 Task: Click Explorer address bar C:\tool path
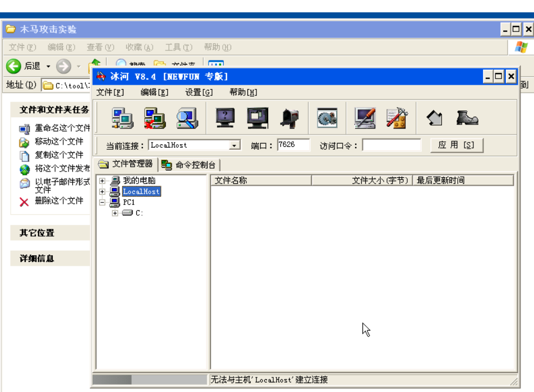pyautogui.click(x=66, y=85)
